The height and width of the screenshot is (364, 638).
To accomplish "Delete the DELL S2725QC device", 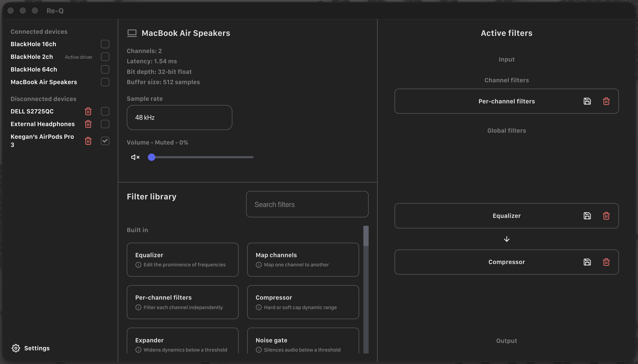I will (88, 111).
